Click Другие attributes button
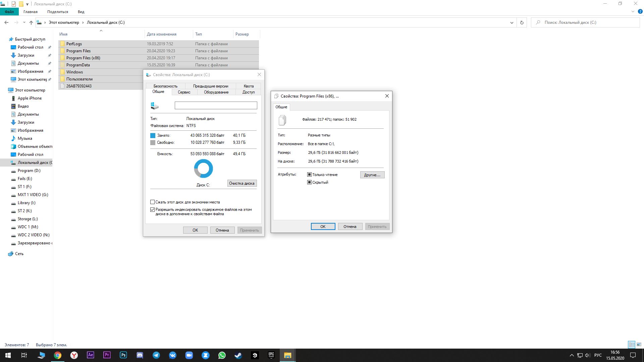This screenshot has width=644, height=362. 372,175
